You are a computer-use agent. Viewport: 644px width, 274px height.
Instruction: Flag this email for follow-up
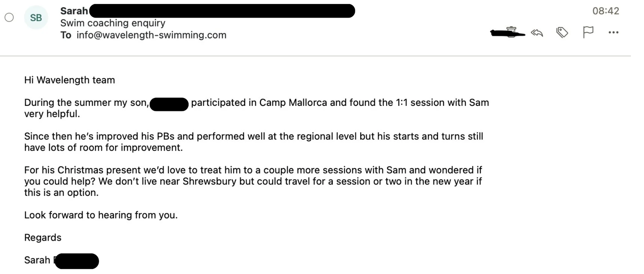(x=588, y=32)
